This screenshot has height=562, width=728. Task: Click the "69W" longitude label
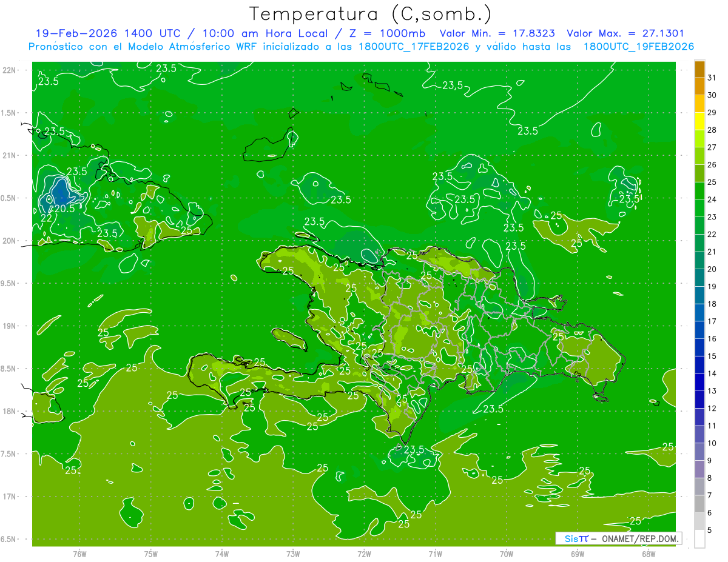click(x=577, y=554)
